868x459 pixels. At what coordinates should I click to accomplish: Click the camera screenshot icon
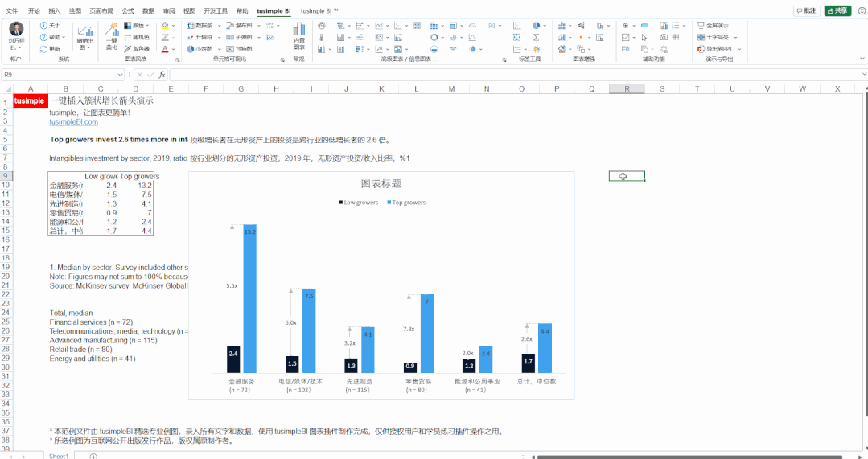coord(664,37)
